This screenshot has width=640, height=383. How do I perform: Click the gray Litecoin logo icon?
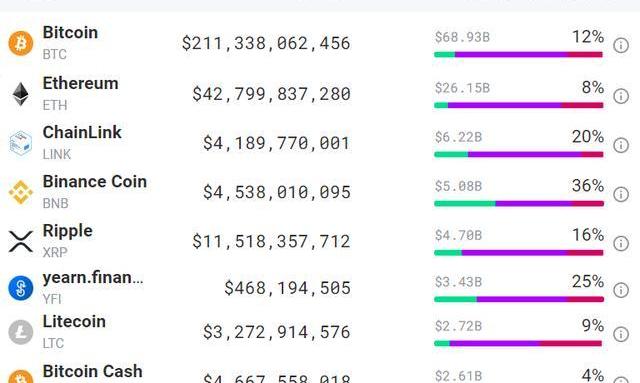[x=21, y=332]
